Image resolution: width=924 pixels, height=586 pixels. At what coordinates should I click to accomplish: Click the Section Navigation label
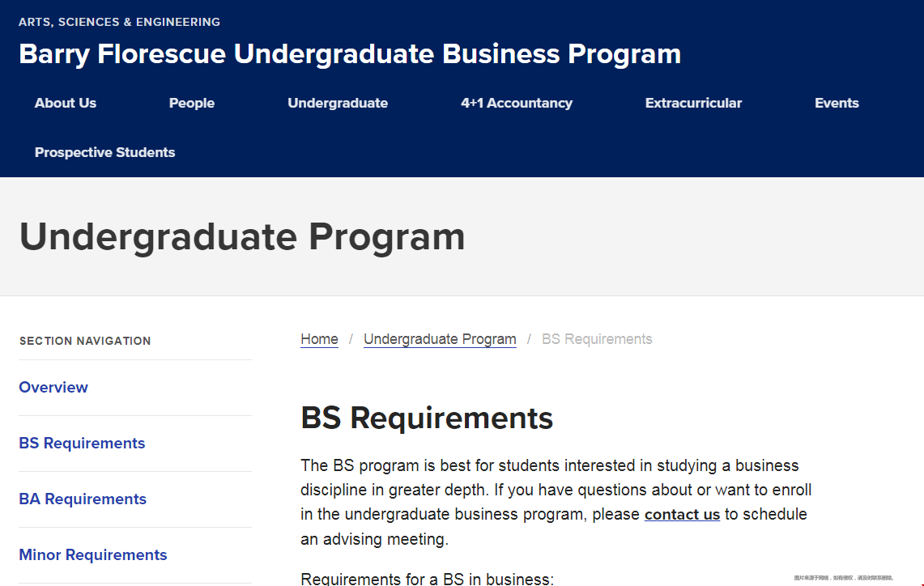(85, 341)
